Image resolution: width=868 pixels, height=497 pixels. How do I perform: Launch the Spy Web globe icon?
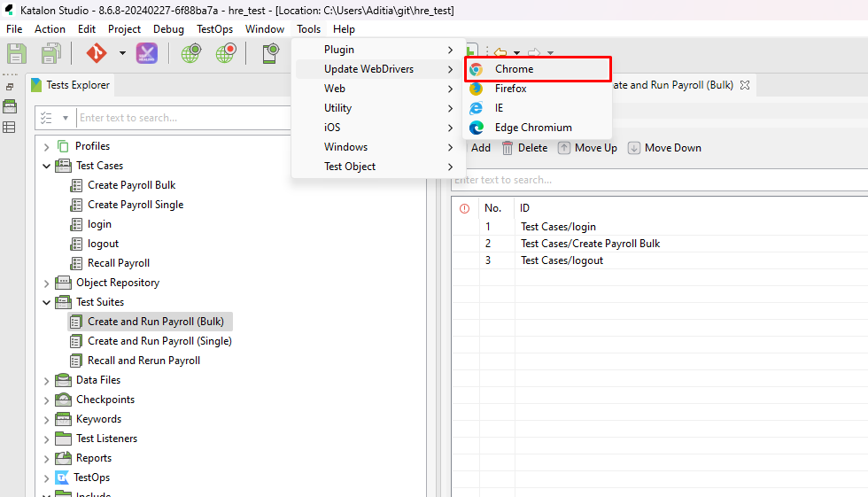point(191,53)
